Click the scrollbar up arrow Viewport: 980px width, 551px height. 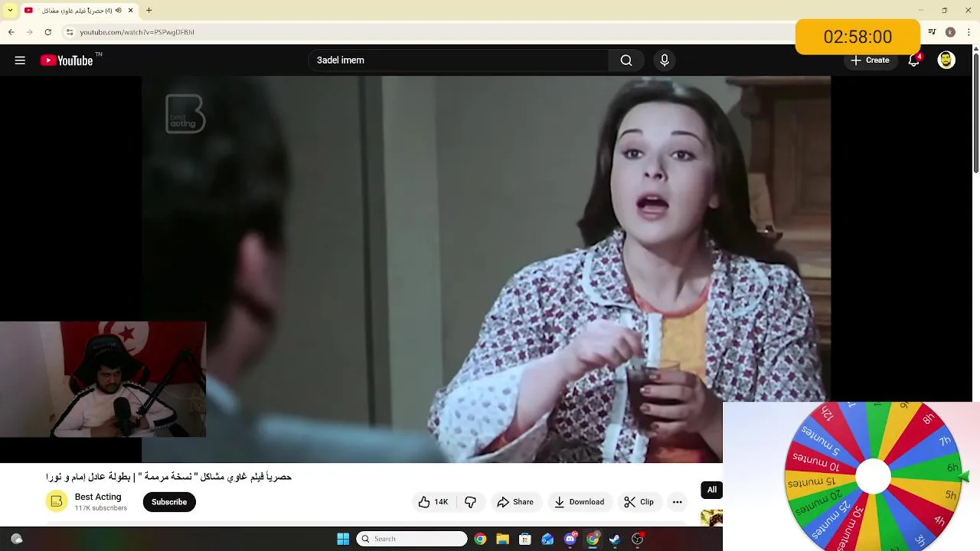[x=975, y=50]
